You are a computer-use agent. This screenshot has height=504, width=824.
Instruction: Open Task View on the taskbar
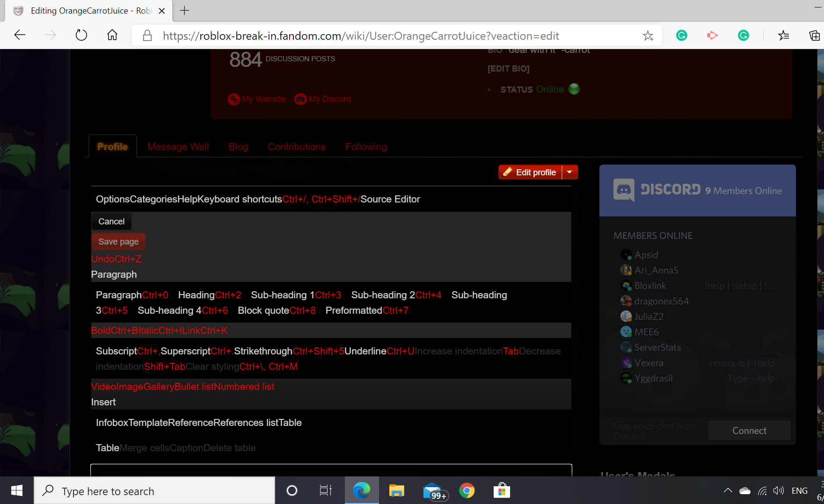326,490
